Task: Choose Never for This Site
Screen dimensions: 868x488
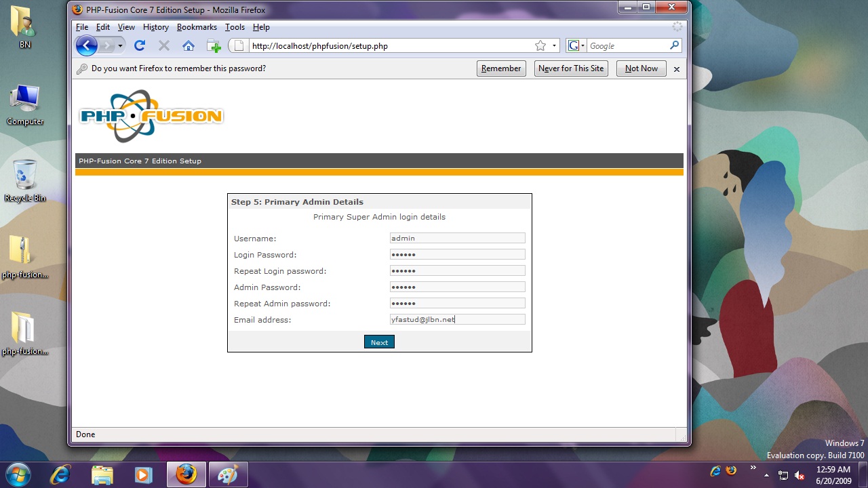Action: point(571,68)
